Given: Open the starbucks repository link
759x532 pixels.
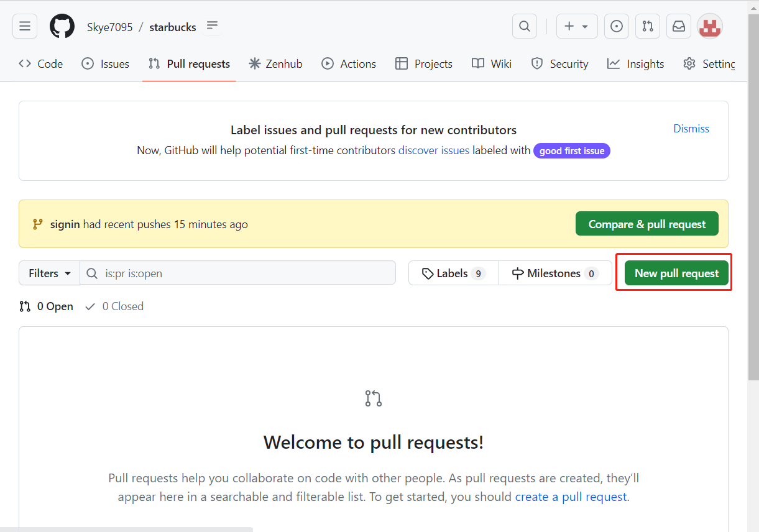Looking at the screenshot, I should click(173, 27).
